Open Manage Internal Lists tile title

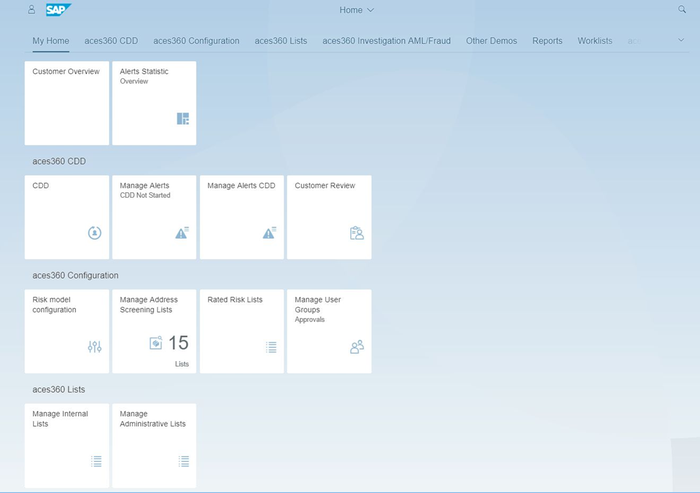60,419
